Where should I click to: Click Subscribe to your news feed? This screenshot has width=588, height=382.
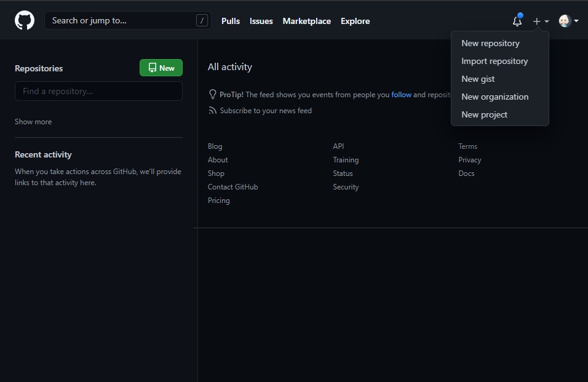[x=266, y=111]
